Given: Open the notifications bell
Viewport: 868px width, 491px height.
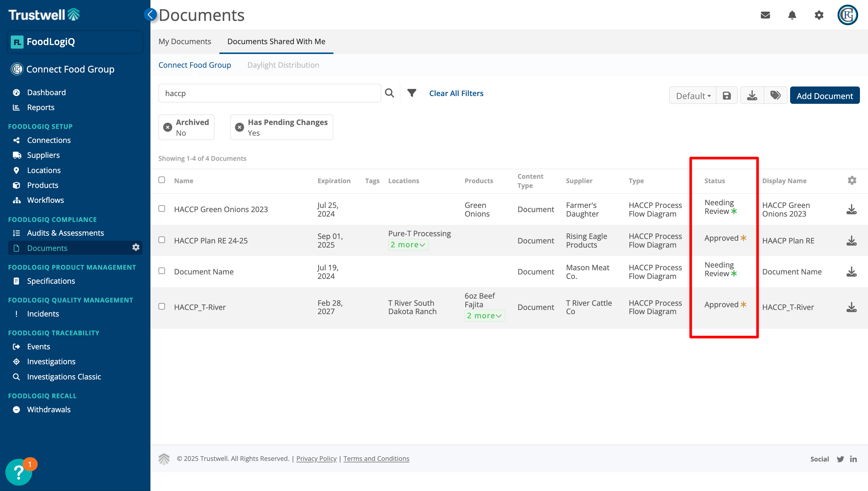Looking at the screenshot, I should 792,15.
